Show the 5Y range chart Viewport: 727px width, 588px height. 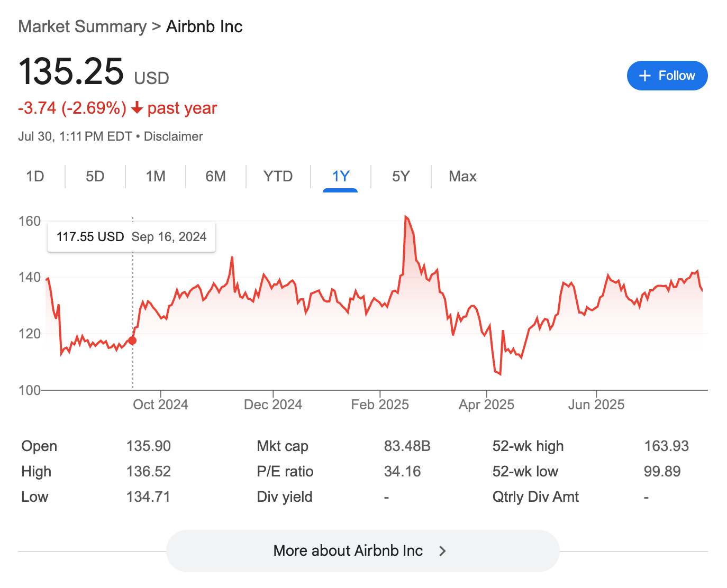[401, 176]
